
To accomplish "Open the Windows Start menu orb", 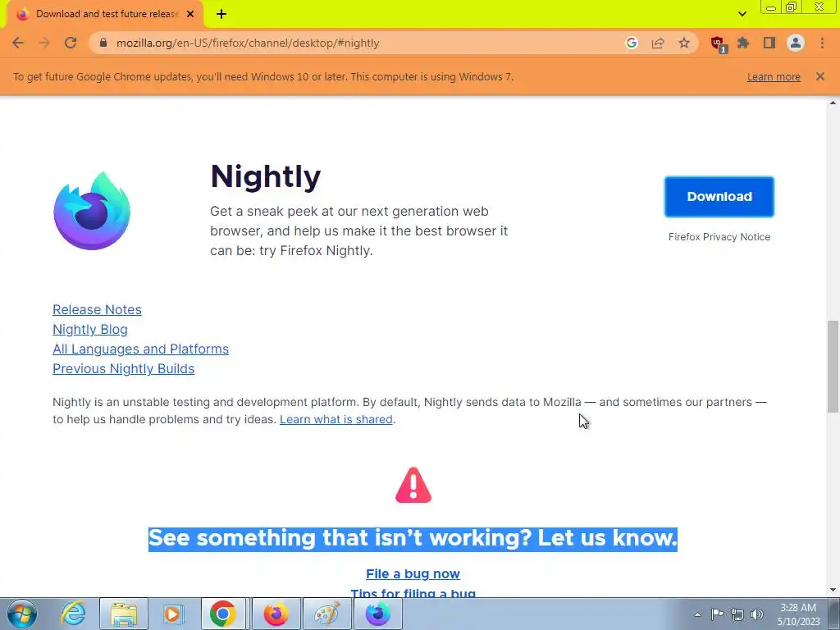I will coord(22,614).
